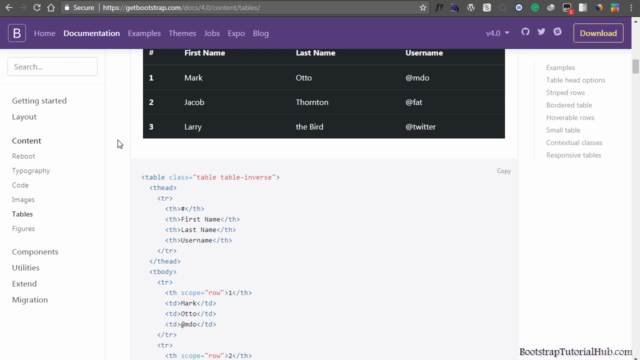The image size is (640, 360).
Task: Jump to Responsive tables section
Action: pyautogui.click(x=573, y=155)
